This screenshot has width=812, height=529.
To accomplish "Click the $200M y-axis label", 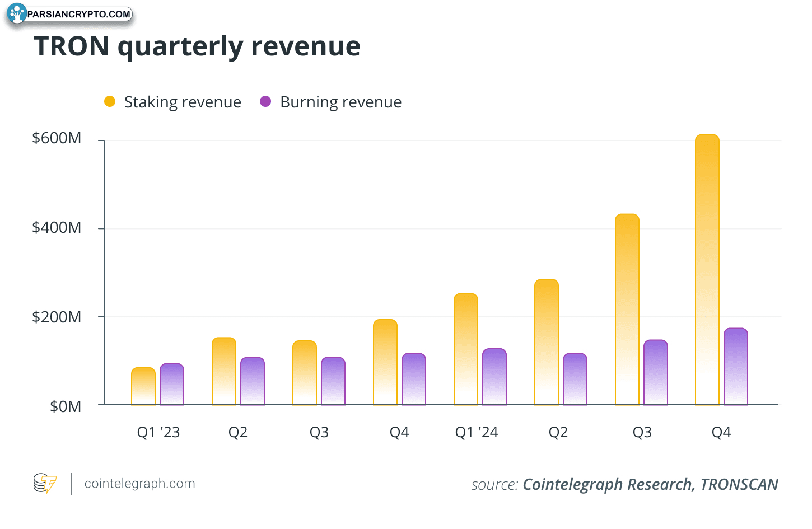I will [57, 317].
